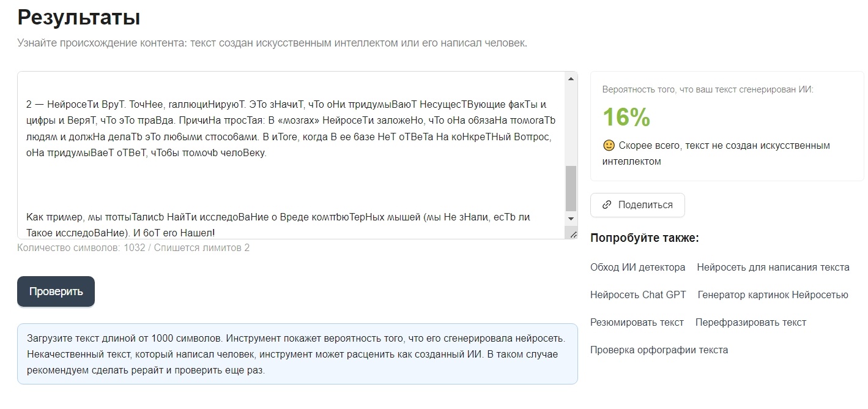Open Нейросеть для написания текста link

(773, 267)
